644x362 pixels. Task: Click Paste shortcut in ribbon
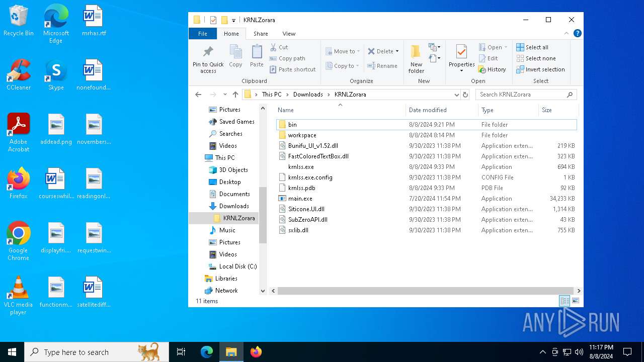(293, 69)
